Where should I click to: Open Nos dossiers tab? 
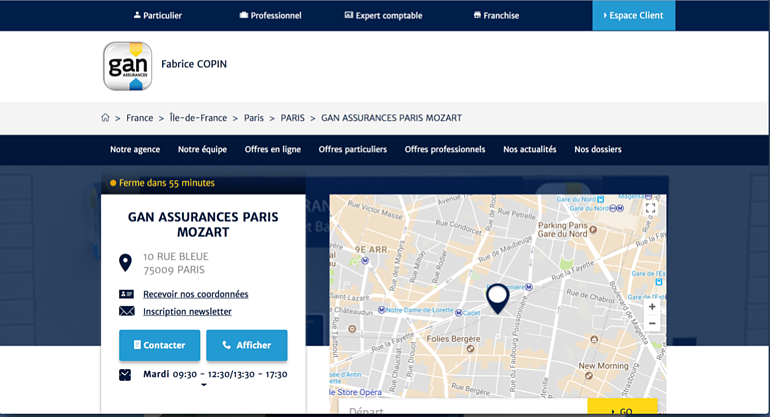tap(598, 149)
